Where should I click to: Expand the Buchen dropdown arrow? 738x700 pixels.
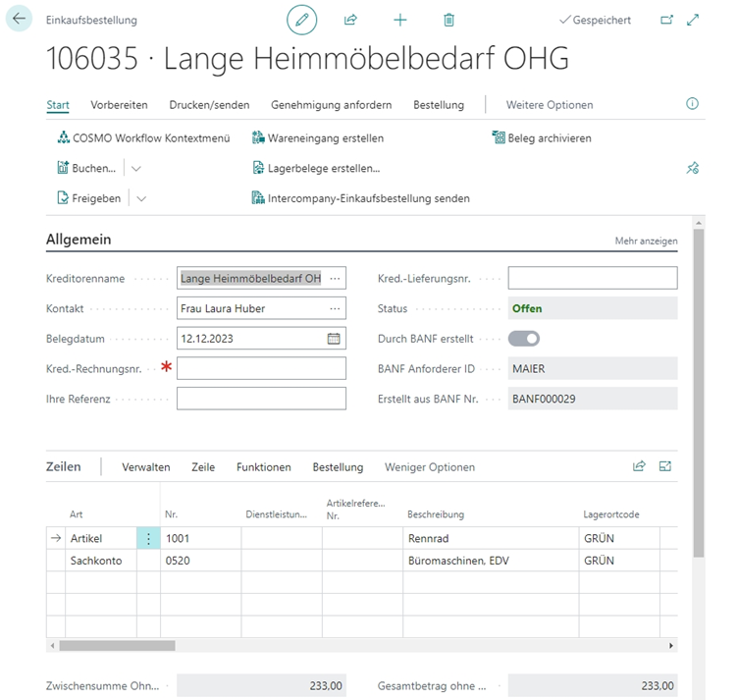coord(136,169)
